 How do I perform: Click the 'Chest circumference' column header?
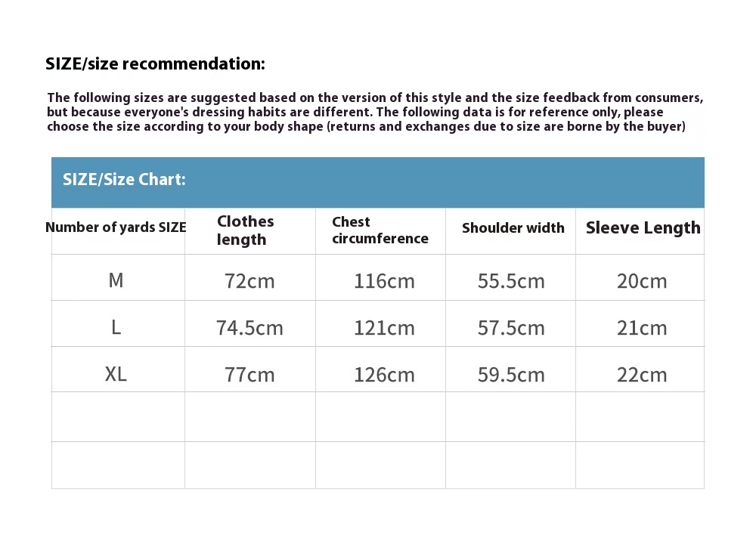(x=380, y=230)
